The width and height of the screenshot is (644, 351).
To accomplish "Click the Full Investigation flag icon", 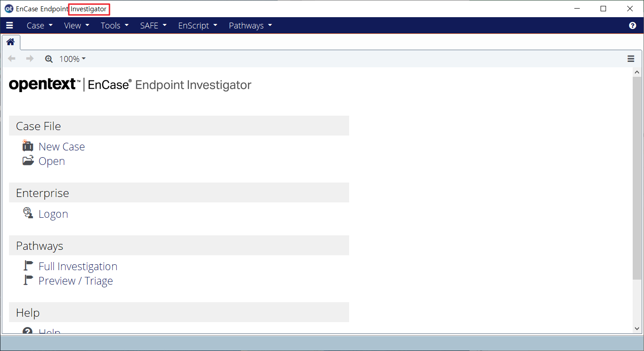I will 28,266.
